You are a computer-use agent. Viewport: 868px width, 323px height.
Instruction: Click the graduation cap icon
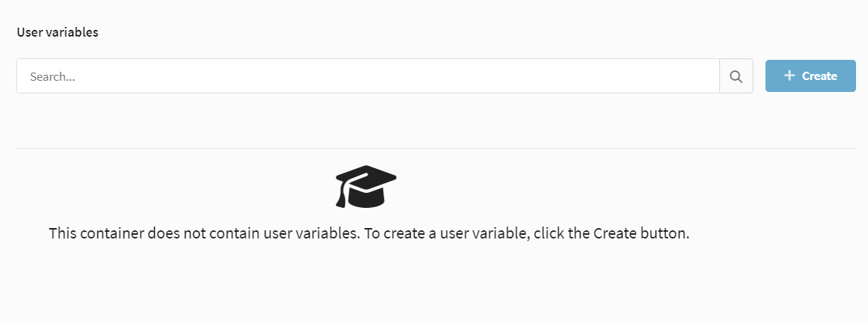[x=366, y=186]
